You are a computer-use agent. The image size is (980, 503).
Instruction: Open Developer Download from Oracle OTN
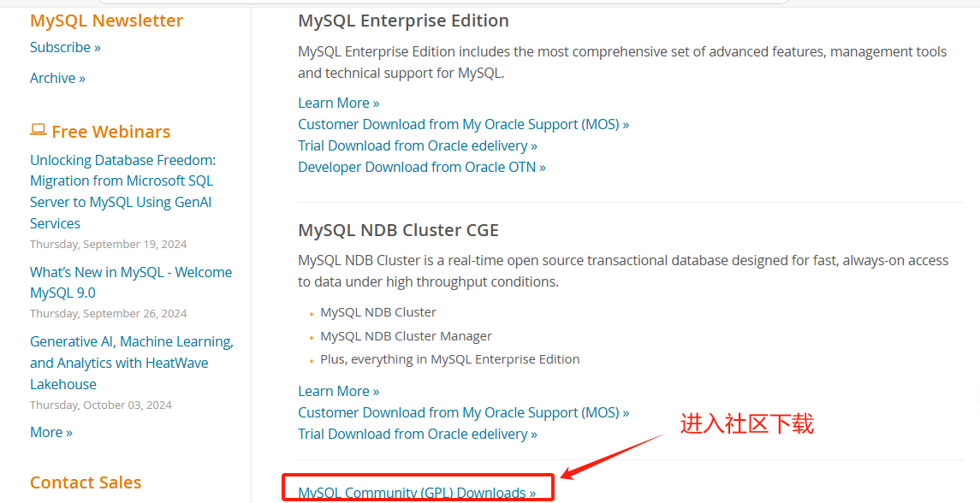point(422,167)
